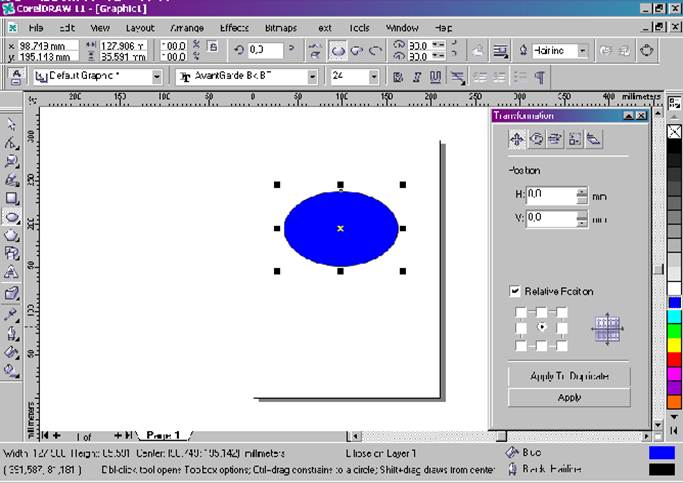Collapse the Transformation docker with the arrow button
This screenshot has width=683, height=483.
click(x=628, y=115)
